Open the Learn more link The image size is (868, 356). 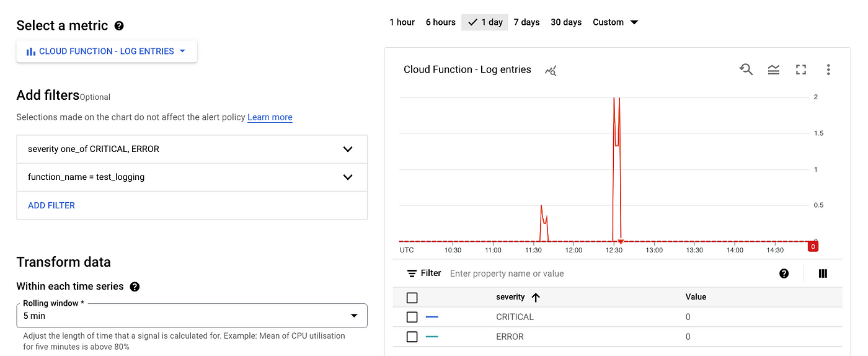click(270, 117)
